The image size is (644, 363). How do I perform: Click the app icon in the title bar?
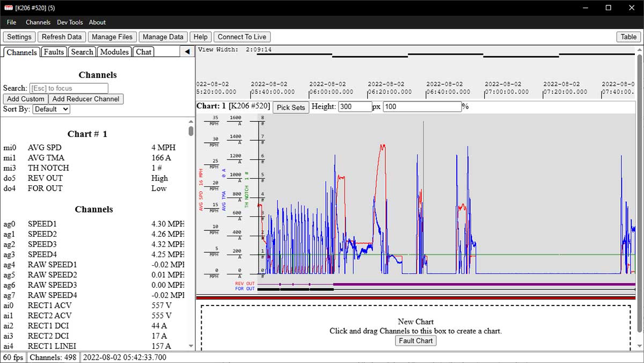tap(8, 8)
